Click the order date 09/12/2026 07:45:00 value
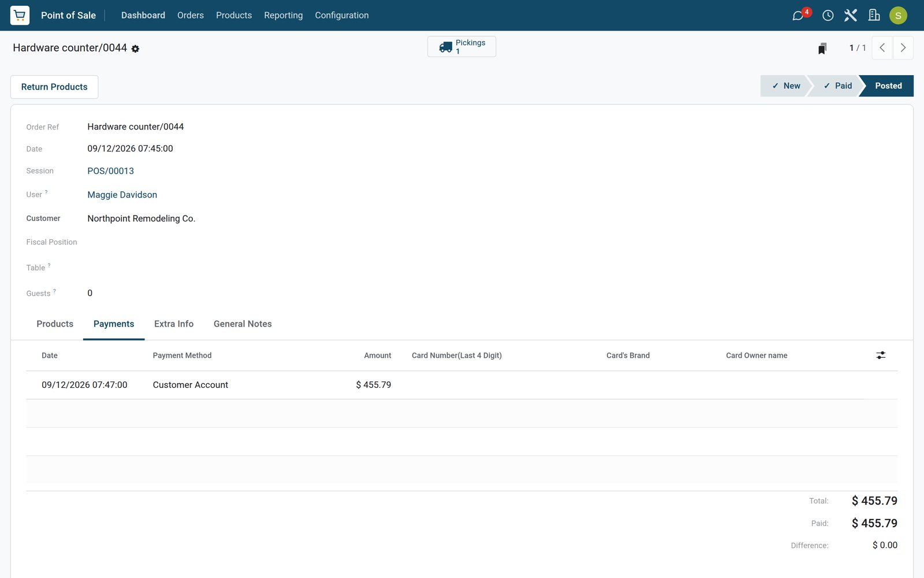Screen dimensions: 924x578 (x=131, y=149)
